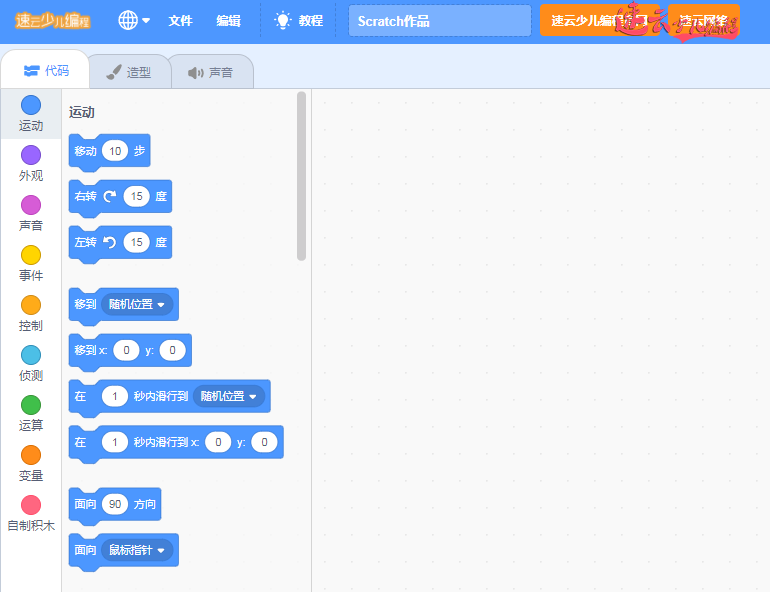
Task: Open the 编辑 (Edit) menu
Action: (x=228, y=20)
